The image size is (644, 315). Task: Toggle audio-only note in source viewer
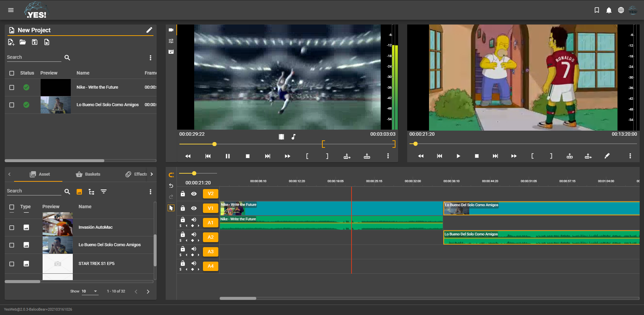click(x=293, y=137)
